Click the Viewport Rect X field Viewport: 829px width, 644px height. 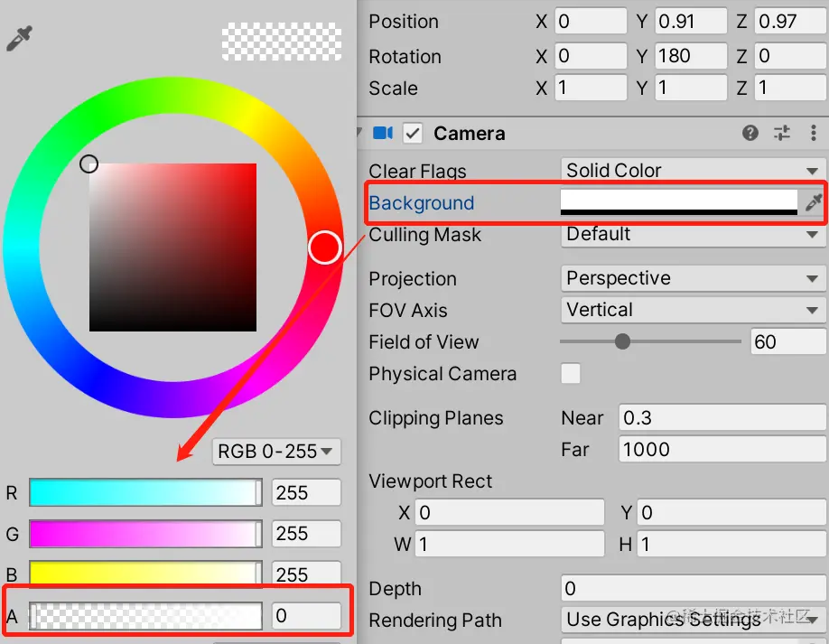509,512
